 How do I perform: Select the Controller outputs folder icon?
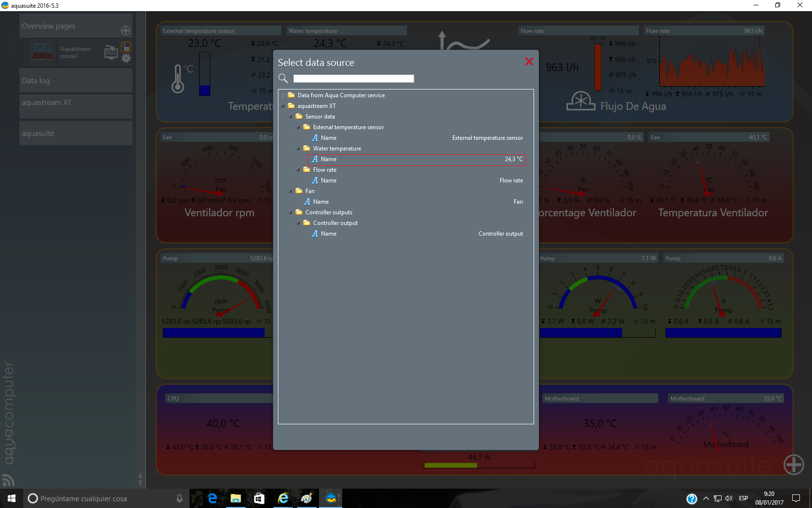tap(299, 212)
